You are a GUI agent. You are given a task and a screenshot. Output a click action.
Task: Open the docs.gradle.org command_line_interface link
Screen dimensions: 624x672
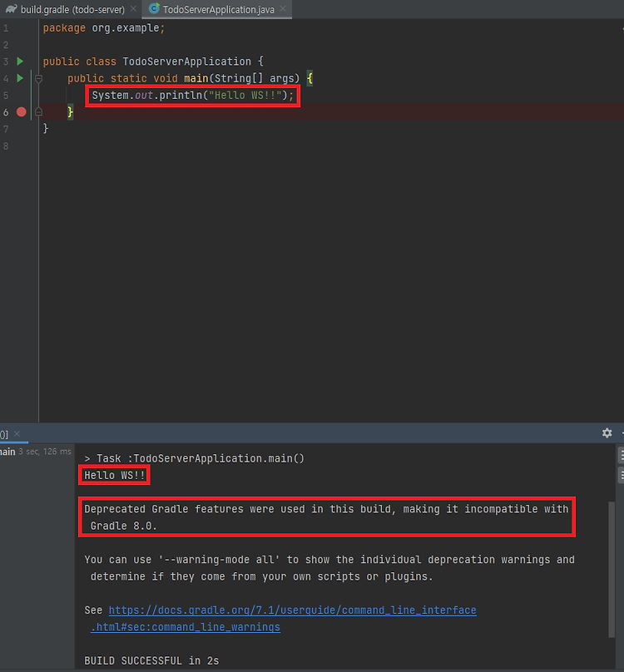point(293,610)
